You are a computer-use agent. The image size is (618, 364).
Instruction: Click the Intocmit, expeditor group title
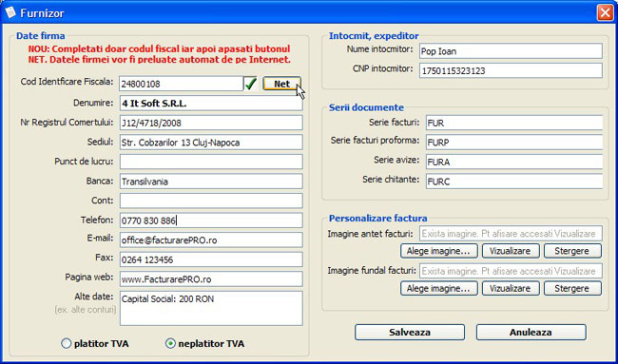coord(374,36)
